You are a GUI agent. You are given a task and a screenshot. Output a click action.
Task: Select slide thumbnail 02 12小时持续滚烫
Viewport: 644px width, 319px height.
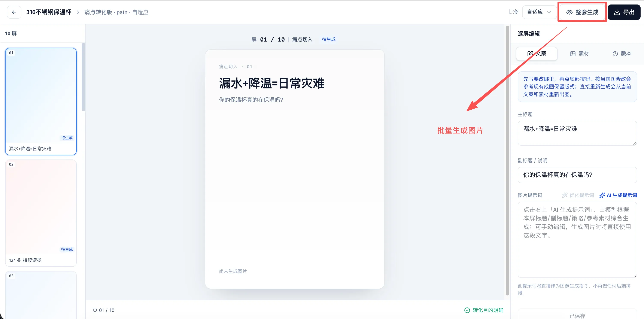click(x=41, y=213)
